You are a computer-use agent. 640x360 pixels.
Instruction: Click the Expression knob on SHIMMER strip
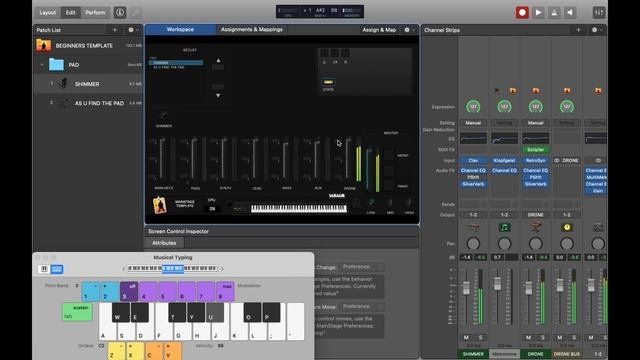(x=473, y=107)
